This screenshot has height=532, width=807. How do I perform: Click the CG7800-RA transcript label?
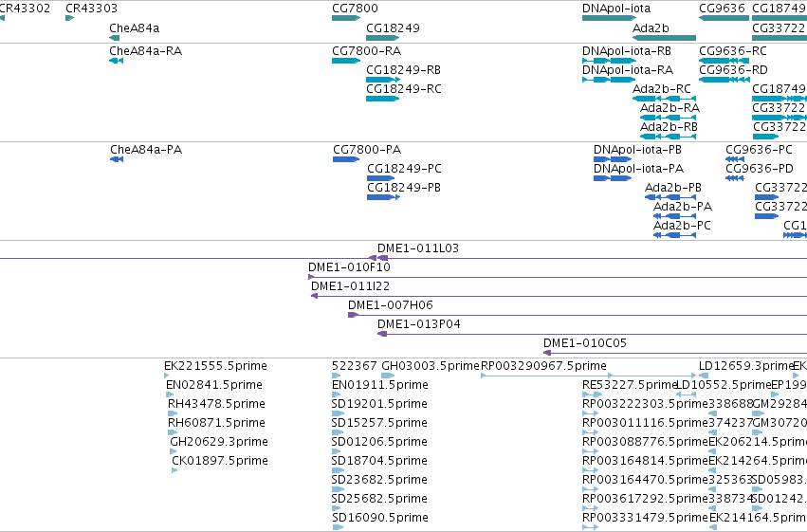(366, 51)
